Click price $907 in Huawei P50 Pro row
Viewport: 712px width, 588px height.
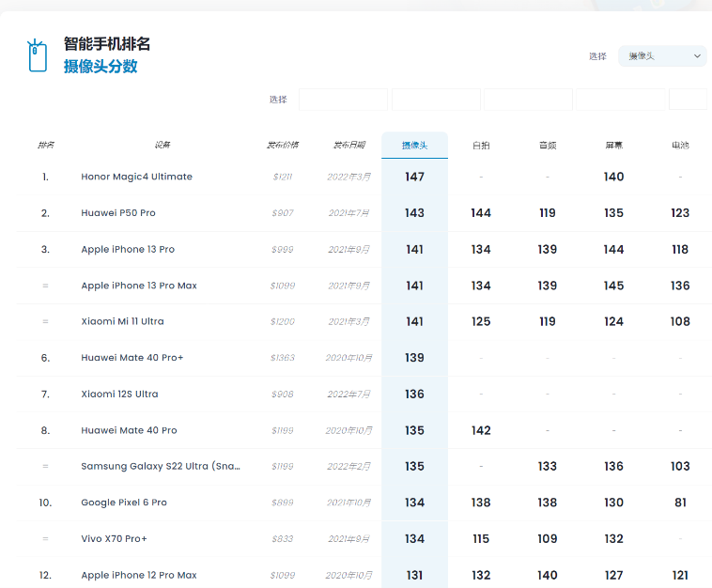click(x=283, y=213)
